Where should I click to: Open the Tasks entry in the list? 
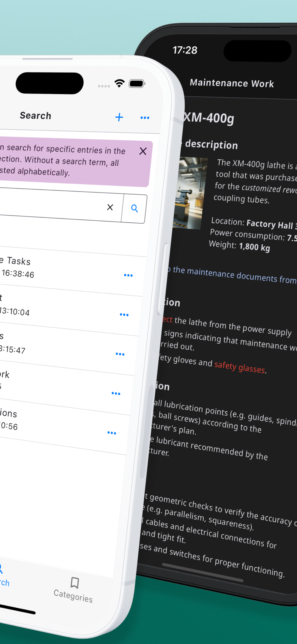coord(15,261)
